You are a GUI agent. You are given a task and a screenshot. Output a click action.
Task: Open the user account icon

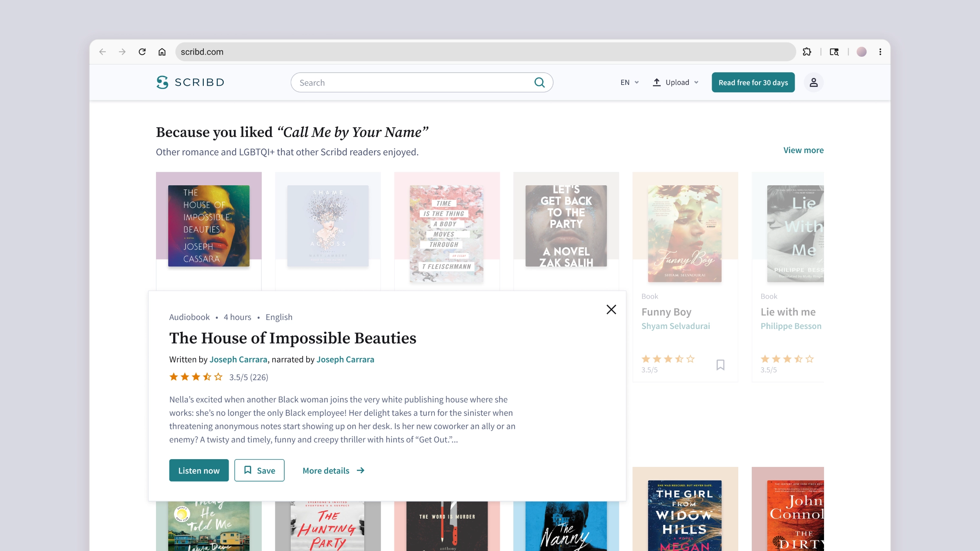click(x=814, y=82)
